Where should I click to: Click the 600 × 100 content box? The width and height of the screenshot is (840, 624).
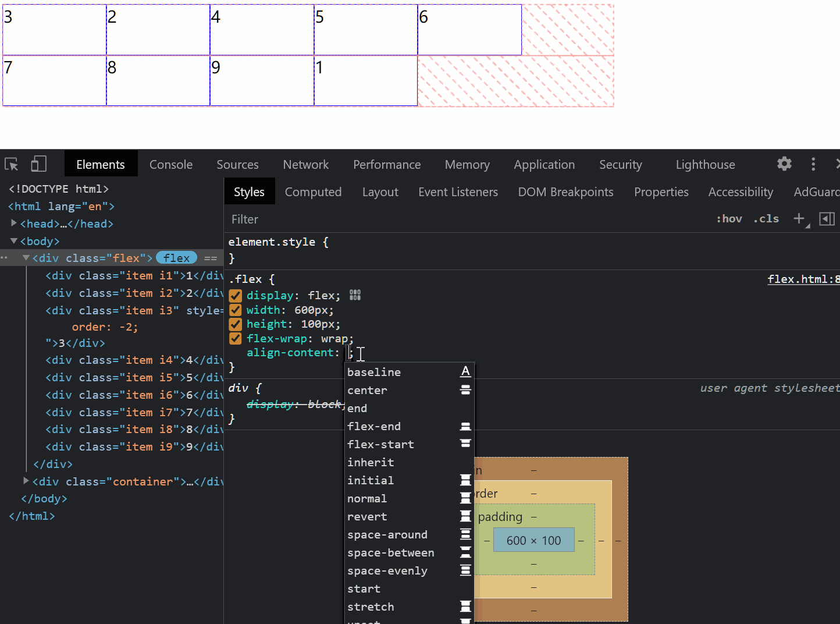[534, 540]
